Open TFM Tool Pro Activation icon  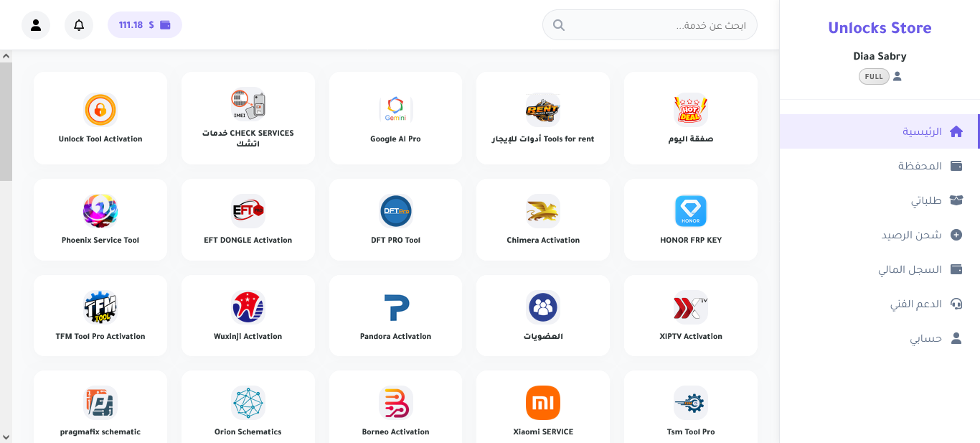(x=100, y=307)
